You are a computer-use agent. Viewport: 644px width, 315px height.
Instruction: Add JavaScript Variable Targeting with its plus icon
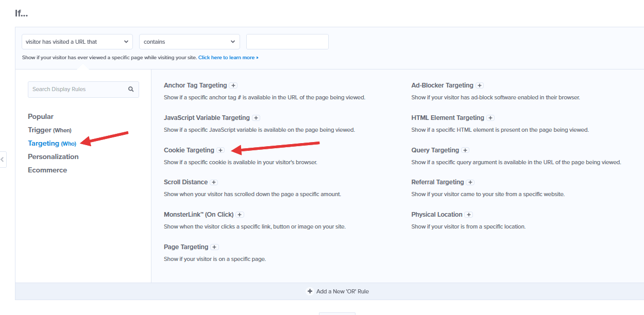click(x=256, y=117)
